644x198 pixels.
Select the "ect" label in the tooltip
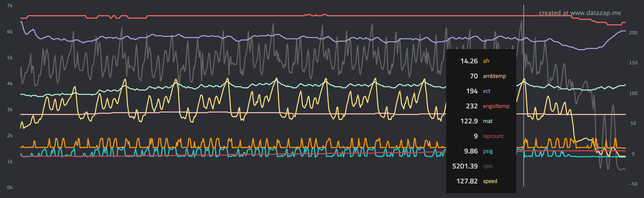click(487, 91)
